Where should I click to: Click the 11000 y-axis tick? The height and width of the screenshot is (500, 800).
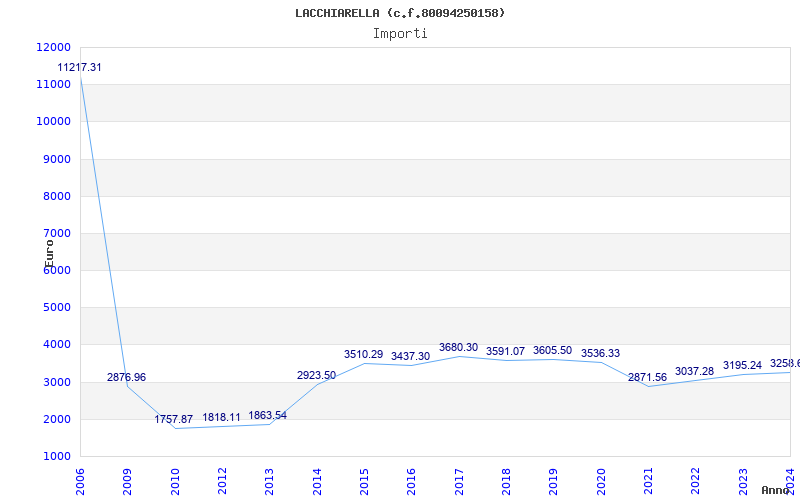click(54, 85)
